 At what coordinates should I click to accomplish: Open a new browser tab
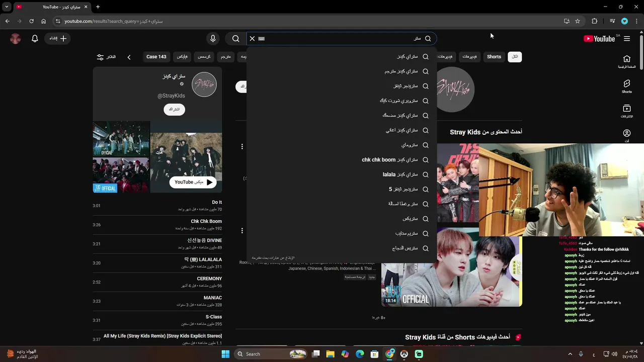click(98, 7)
